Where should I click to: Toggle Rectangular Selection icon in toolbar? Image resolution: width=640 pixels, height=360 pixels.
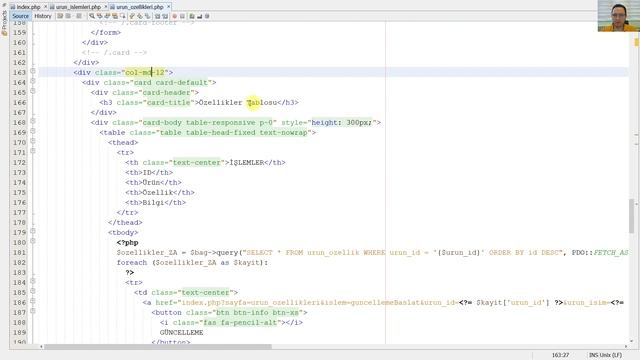tap(123, 16)
